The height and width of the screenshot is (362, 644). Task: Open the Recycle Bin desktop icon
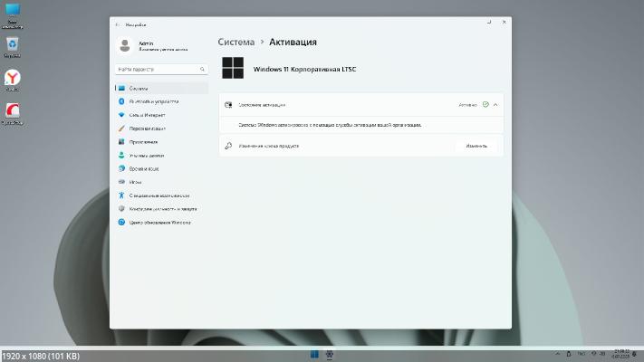point(13,48)
